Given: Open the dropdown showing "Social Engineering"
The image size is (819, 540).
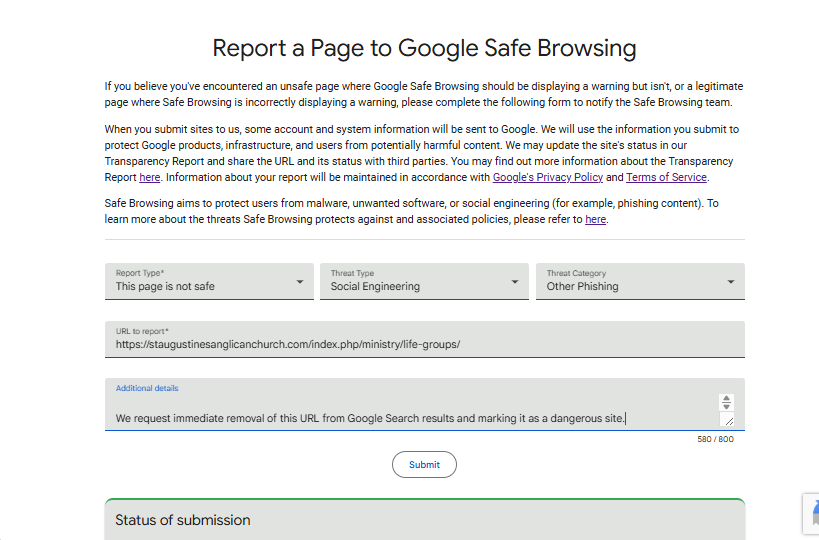Looking at the screenshot, I should coord(424,281).
